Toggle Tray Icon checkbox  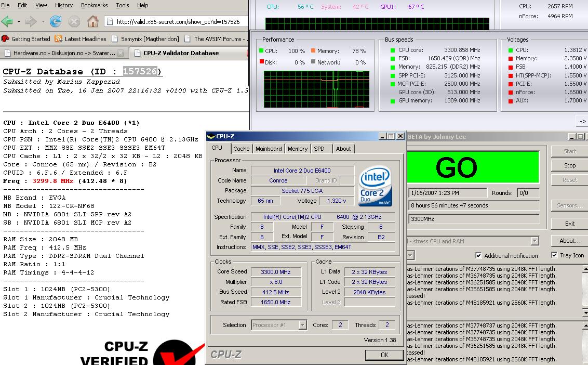(554, 255)
